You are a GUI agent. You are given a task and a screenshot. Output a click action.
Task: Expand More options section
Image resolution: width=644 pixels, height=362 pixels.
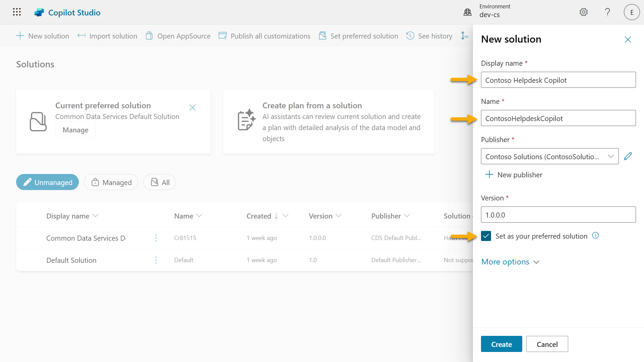click(510, 262)
